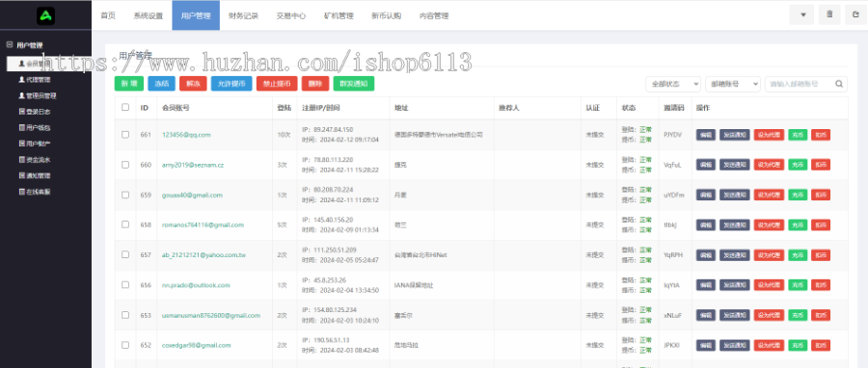
Task: Click the green 新增 button
Action: (x=129, y=84)
